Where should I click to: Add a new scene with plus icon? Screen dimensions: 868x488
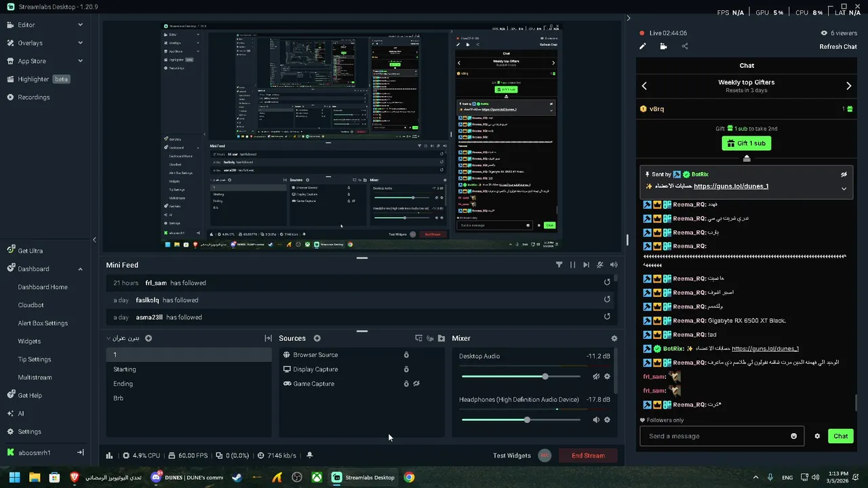click(x=149, y=338)
